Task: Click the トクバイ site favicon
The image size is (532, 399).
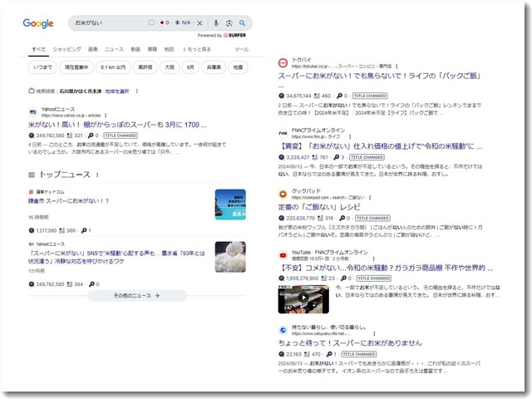Action: pyautogui.click(x=283, y=63)
